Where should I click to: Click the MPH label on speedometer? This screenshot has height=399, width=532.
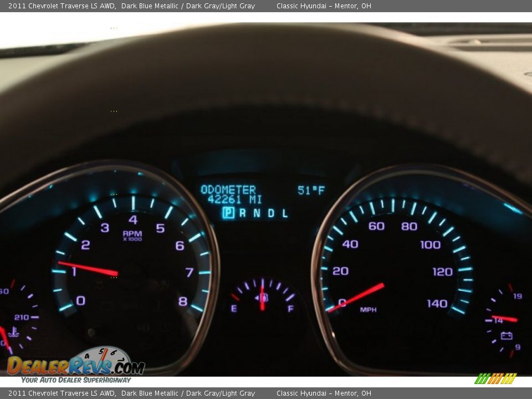point(368,309)
